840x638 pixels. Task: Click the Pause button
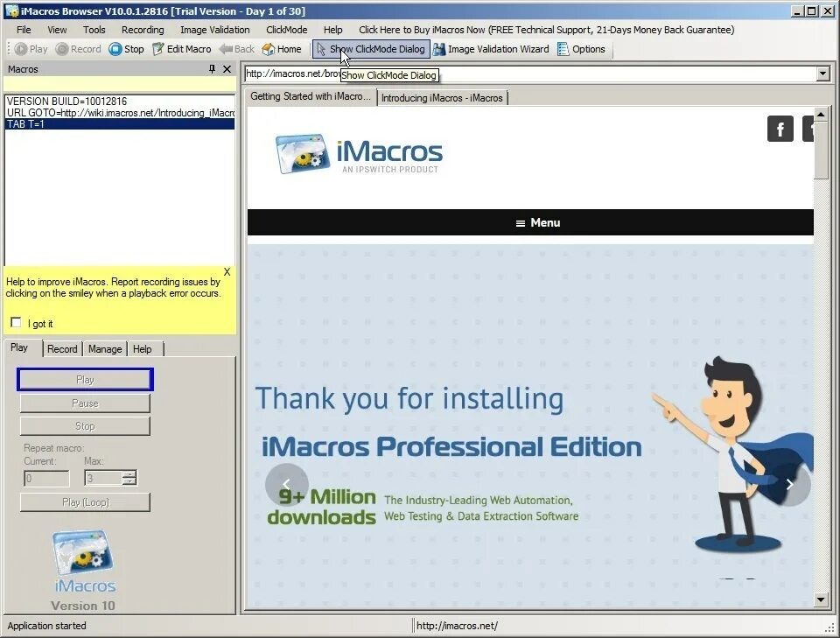click(85, 403)
